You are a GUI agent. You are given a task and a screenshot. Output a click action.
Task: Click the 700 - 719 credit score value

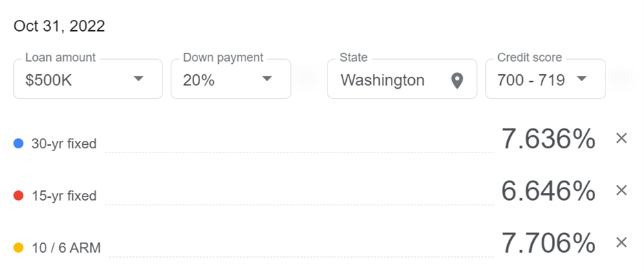(x=530, y=81)
